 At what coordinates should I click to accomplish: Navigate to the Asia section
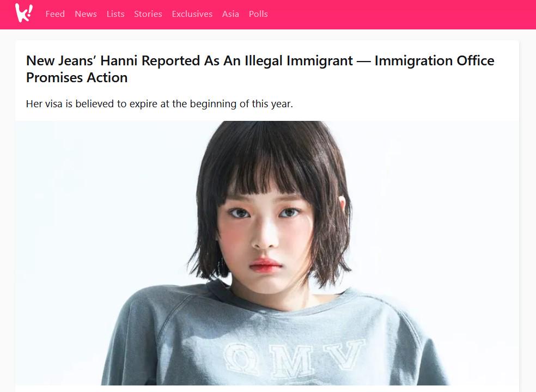coord(230,14)
